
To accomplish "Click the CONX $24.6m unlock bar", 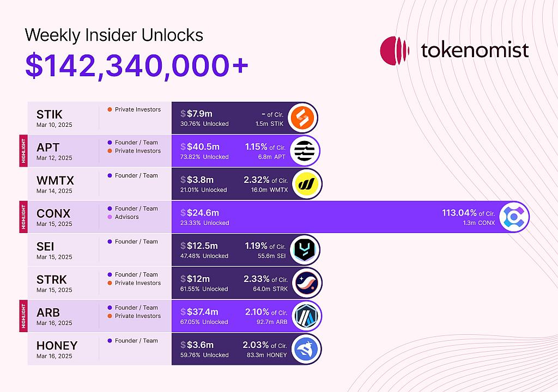I will tap(350, 217).
